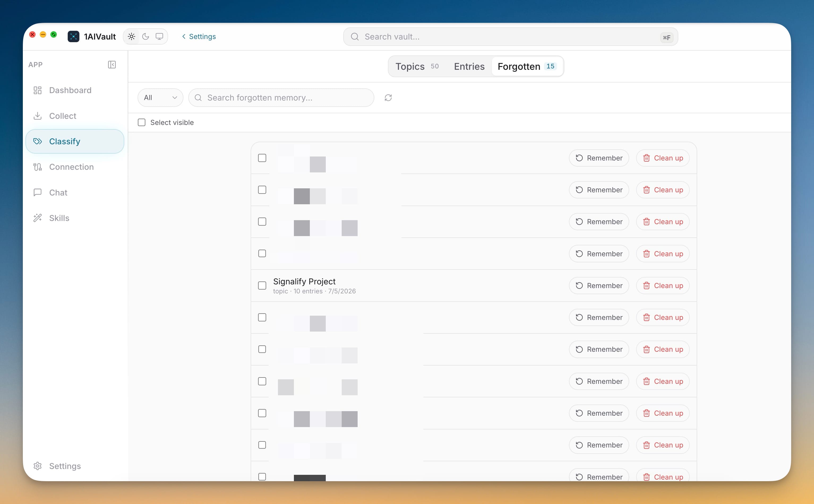Open Collect in the sidebar
The height and width of the screenshot is (504, 814).
[75, 116]
